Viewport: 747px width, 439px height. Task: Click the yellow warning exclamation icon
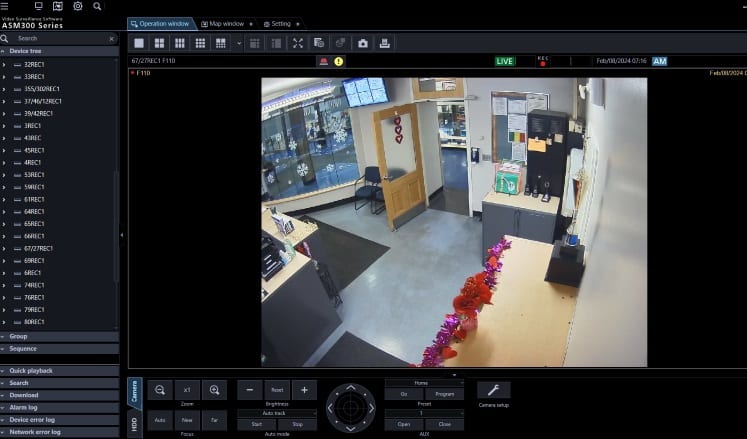[x=338, y=61]
